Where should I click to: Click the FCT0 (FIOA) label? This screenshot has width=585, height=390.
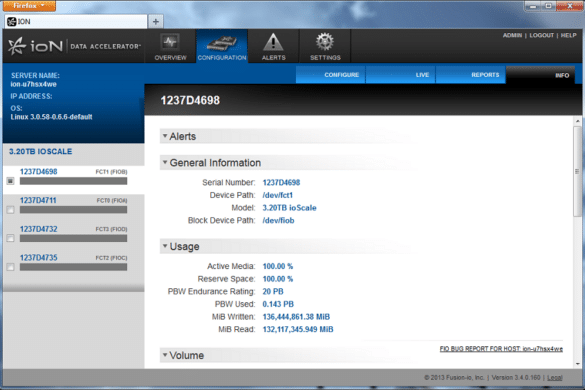(112, 201)
